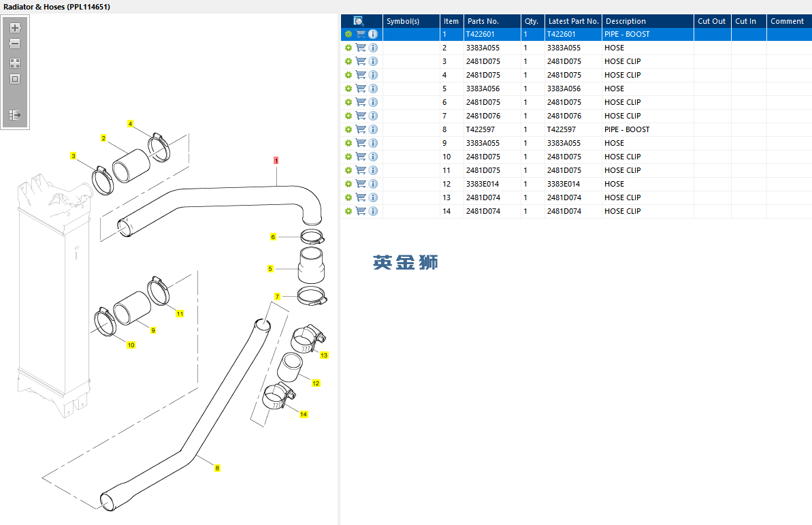Sort by the Item column header

[x=451, y=21]
